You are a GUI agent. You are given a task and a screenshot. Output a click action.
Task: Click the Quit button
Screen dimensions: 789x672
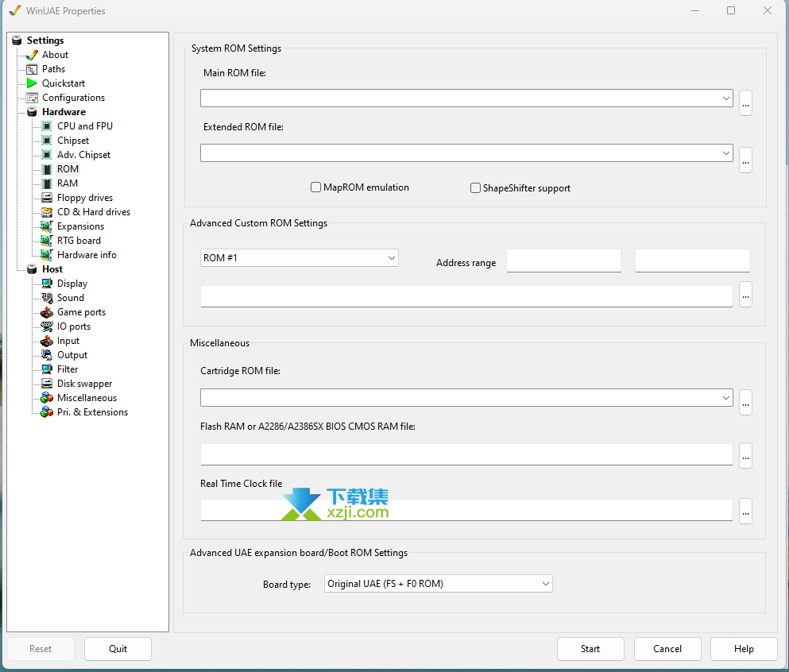click(118, 649)
